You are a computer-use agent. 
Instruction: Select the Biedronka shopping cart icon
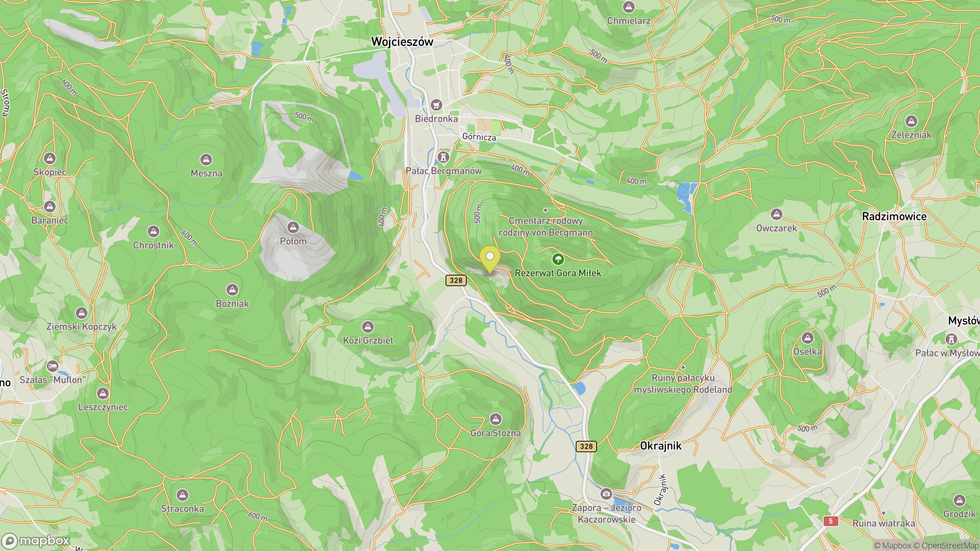point(437,105)
